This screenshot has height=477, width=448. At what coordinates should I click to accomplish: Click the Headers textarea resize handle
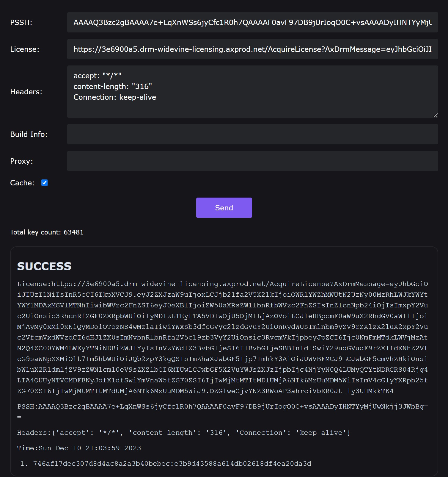click(436, 115)
